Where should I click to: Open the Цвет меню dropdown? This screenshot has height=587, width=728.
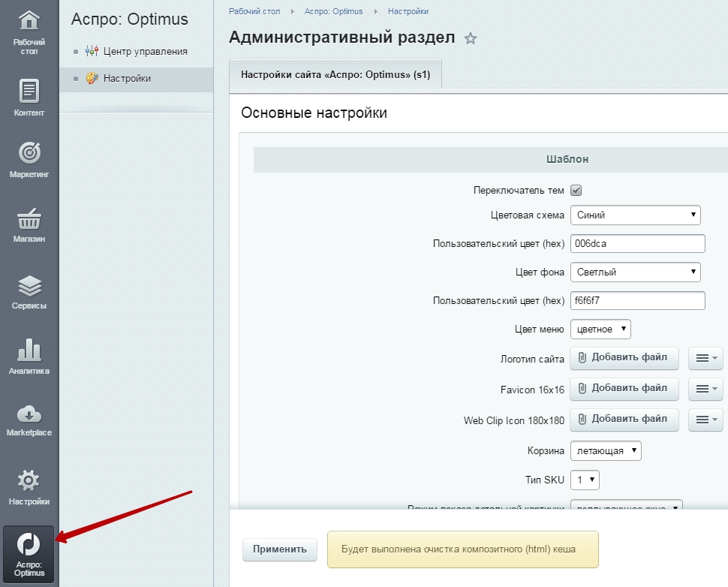(x=600, y=330)
